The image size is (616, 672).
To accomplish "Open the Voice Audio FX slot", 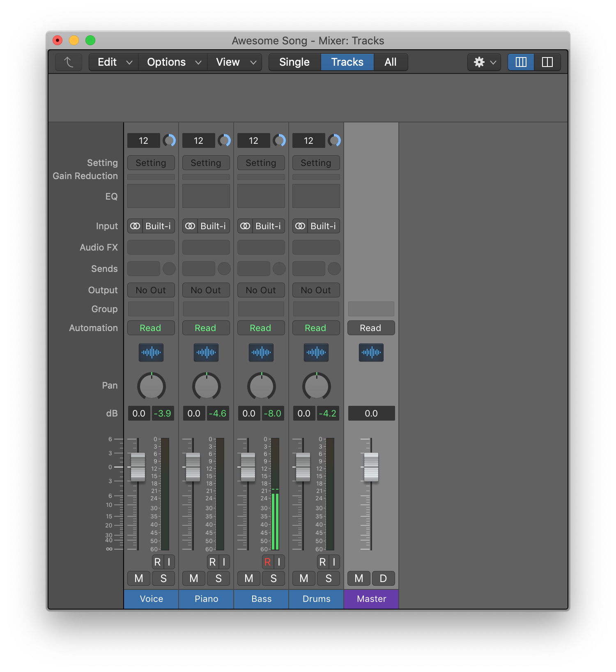I will point(151,247).
